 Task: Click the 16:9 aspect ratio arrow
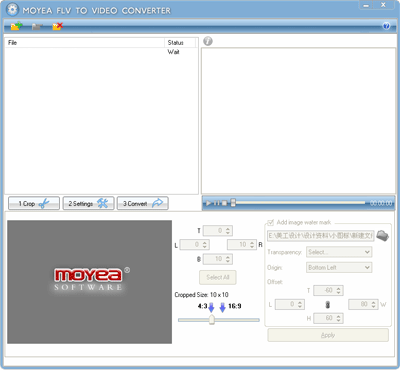click(x=222, y=307)
